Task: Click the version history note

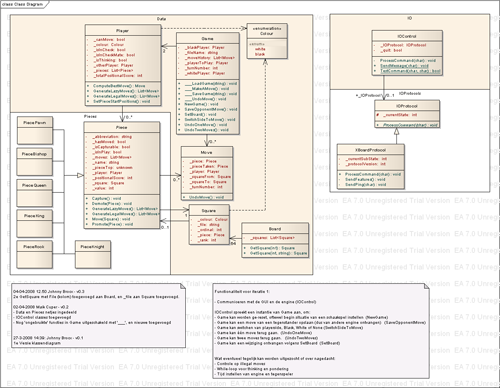Action: 98,315
